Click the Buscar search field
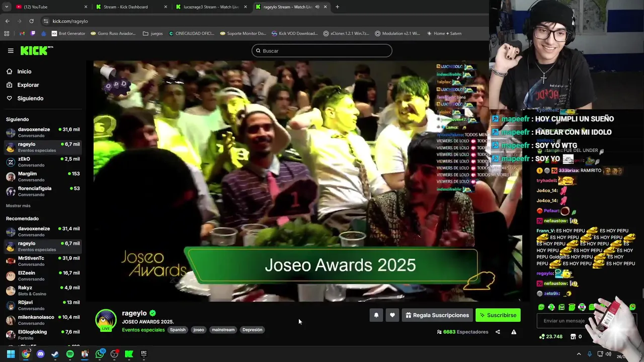Viewport: 644px width, 362px height. (322, 51)
